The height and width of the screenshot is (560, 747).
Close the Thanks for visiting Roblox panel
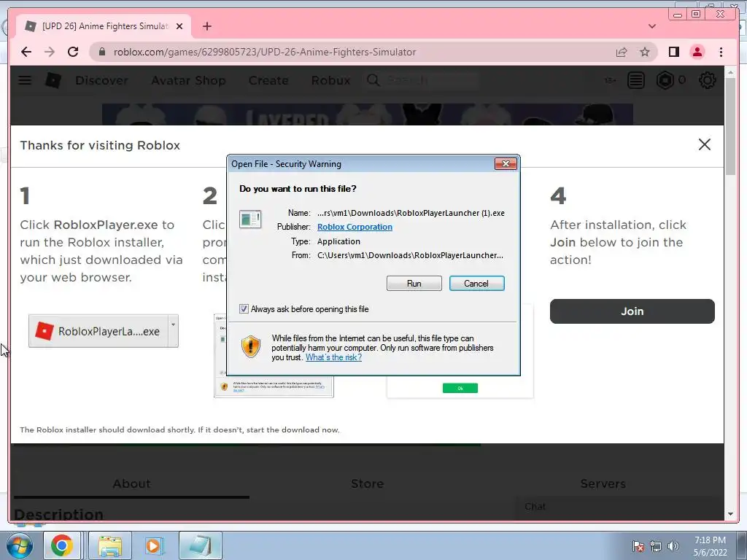[x=704, y=144]
